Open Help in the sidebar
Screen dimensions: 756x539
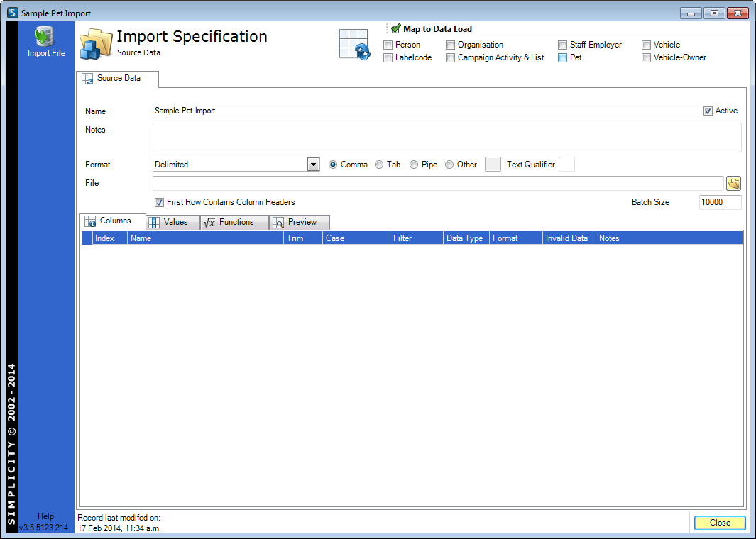[46, 516]
